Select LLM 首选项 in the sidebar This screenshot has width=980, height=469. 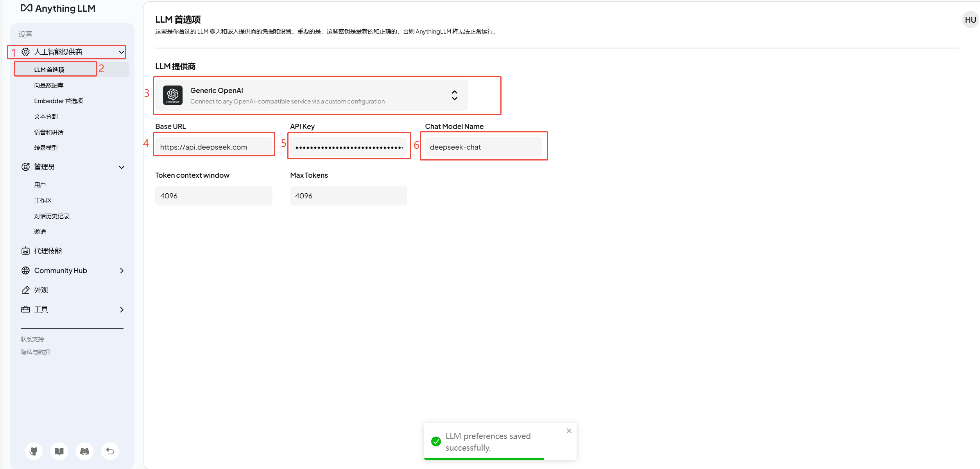[72, 70]
